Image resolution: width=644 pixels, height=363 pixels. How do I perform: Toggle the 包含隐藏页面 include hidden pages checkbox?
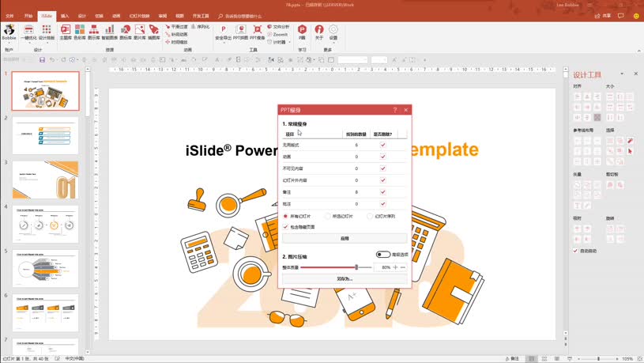pos(285,227)
